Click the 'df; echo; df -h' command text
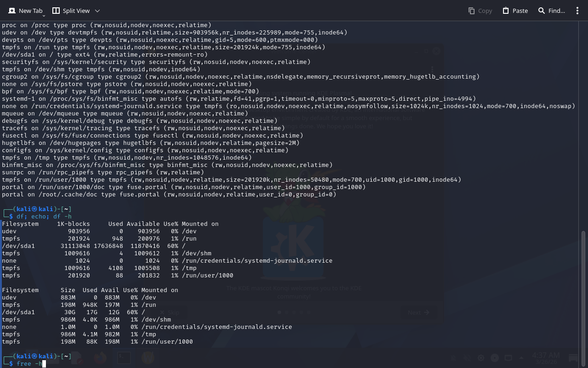 tap(44, 216)
